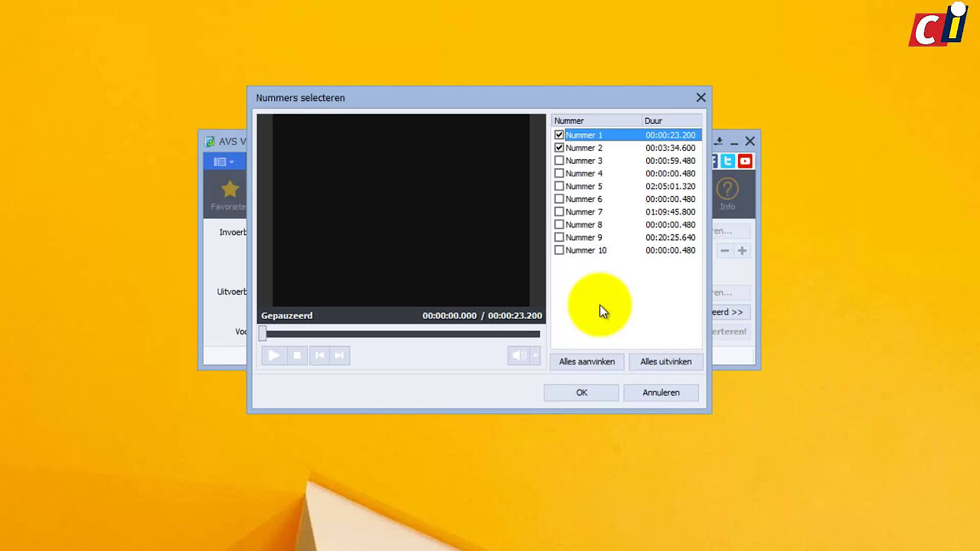The width and height of the screenshot is (980, 551).
Task: Select duration 01:09:45.800 of Nummer 7
Action: [670, 212]
